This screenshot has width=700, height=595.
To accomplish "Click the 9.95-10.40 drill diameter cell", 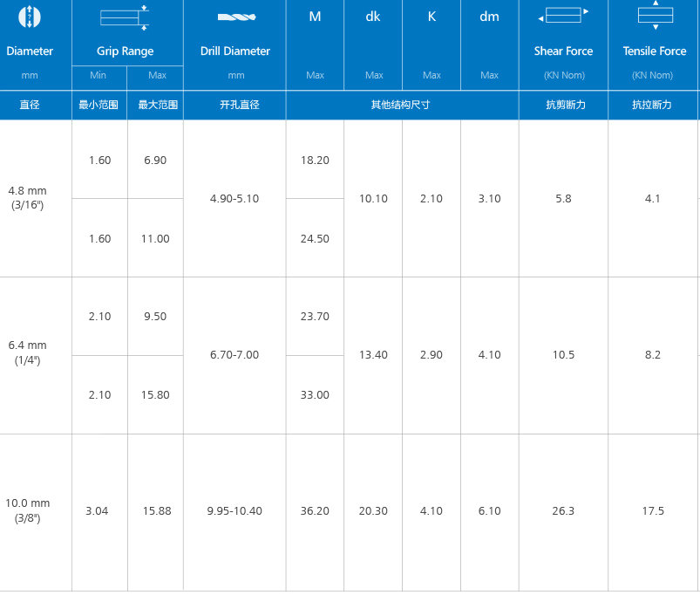I will click(x=234, y=511).
